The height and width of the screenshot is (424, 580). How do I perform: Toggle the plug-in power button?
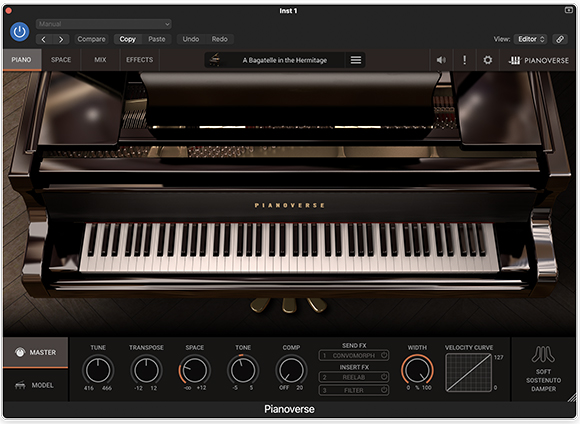20,32
